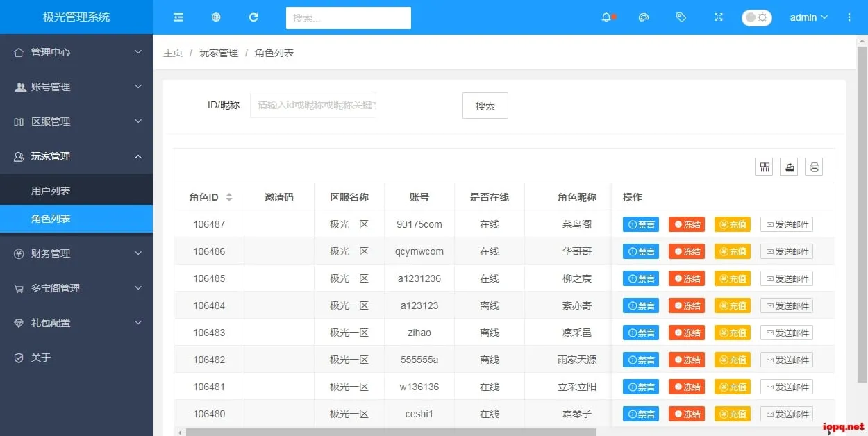
Task: Click the theme palette icon in header
Action: (x=644, y=17)
